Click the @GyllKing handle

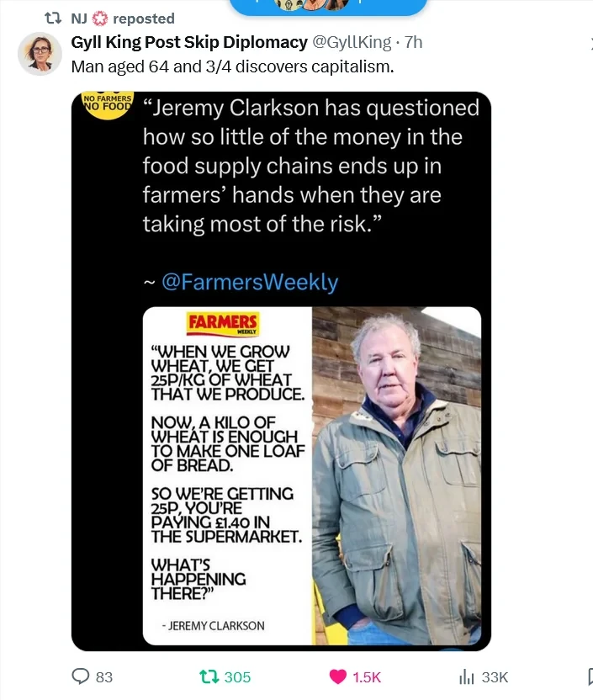[352, 42]
